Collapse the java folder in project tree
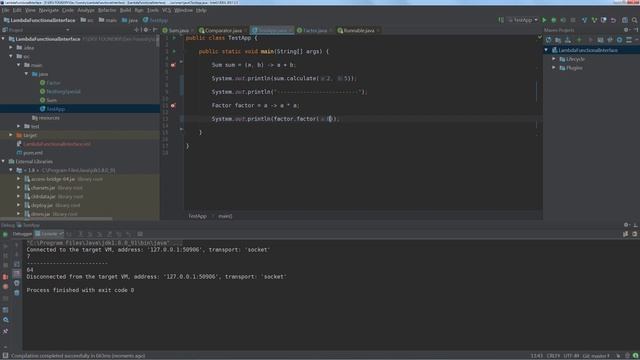640x360 pixels. pos(27,74)
